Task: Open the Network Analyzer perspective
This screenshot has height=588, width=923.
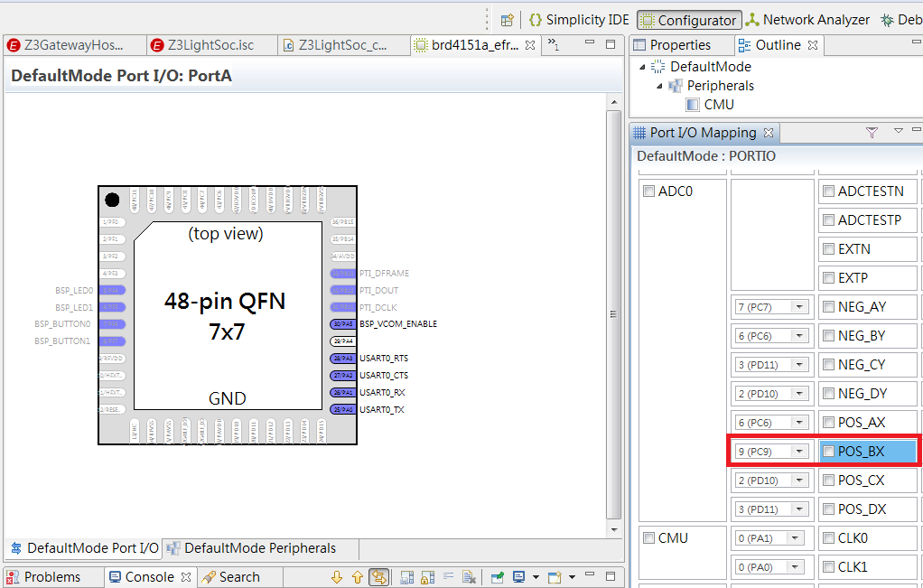Action: 808,19
